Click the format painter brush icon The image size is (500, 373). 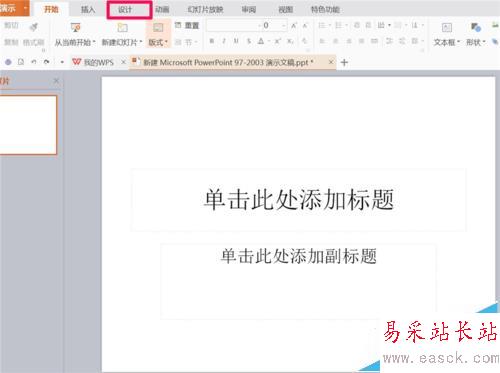33,27
